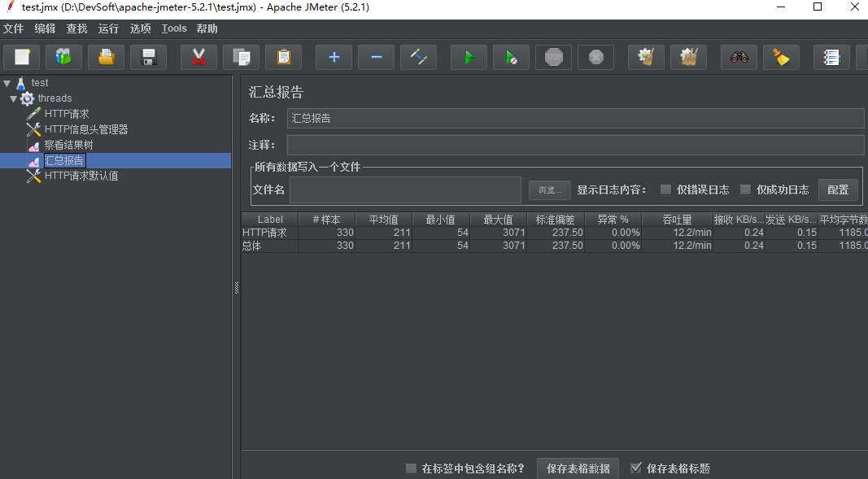868x479 pixels.
Task: Select the threads gear icon in tree
Action: [27, 99]
